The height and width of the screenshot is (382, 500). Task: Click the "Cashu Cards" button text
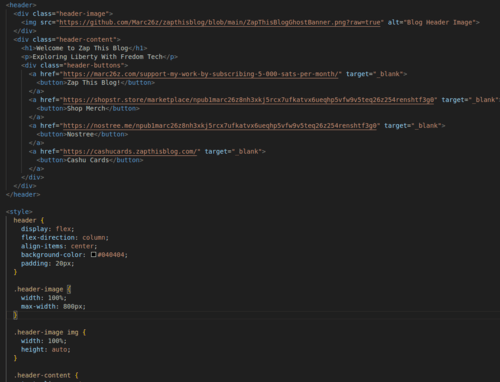click(x=88, y=160)
